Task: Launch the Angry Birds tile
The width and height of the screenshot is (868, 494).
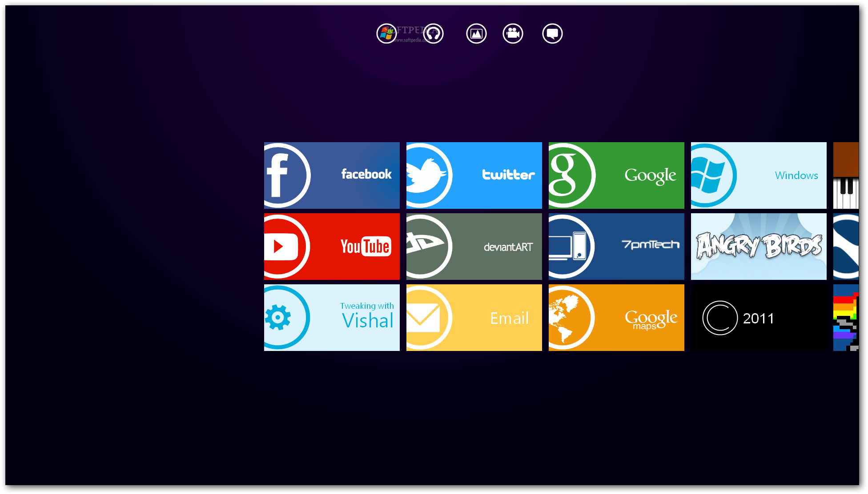Action: pyautogui.click(x=759, y=247)
